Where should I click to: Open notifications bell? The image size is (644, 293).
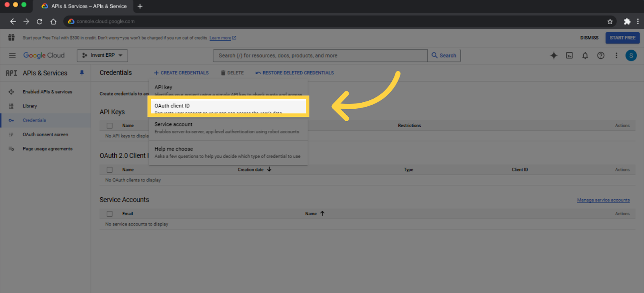(x=585, y=56)
